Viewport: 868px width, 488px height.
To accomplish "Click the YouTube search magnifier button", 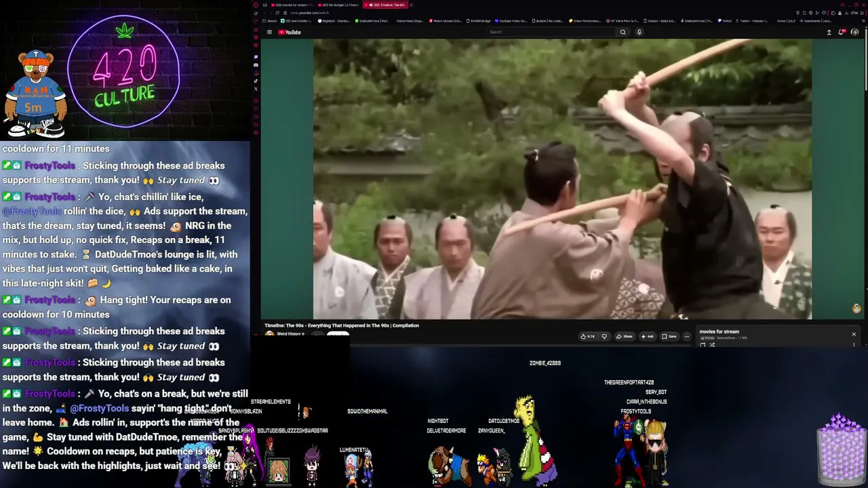I will pos(623,32).
